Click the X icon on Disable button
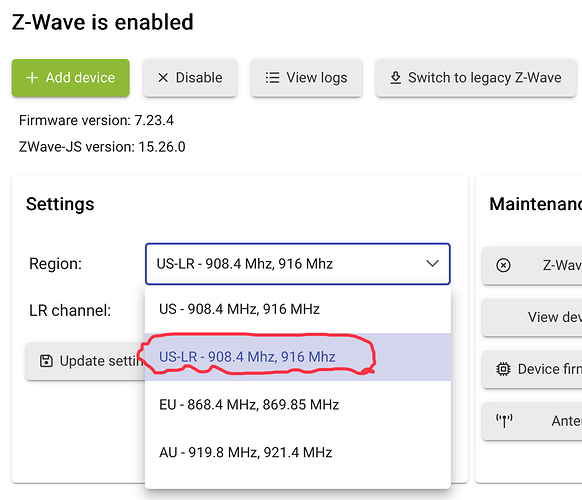This screenshot has width=582, height=500. (163, 78)
